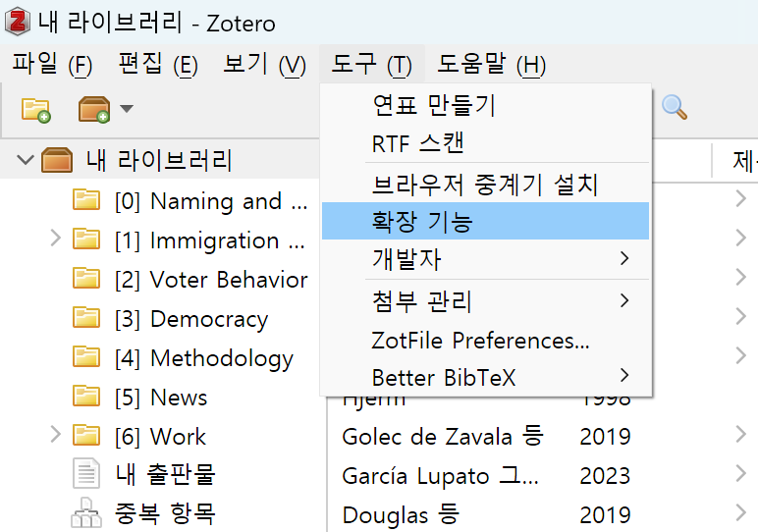Expand the Golec de Zavala row chevron

click(740, 434)
